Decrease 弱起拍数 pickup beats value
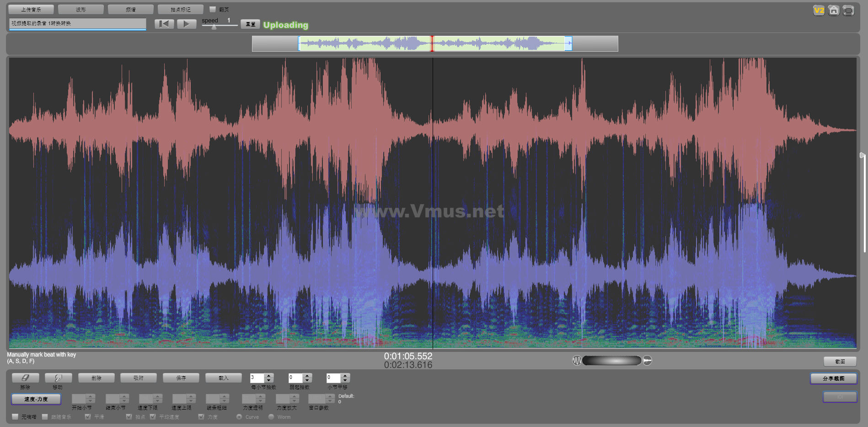Viewport: 868px width, 427px height. point(307,380)
